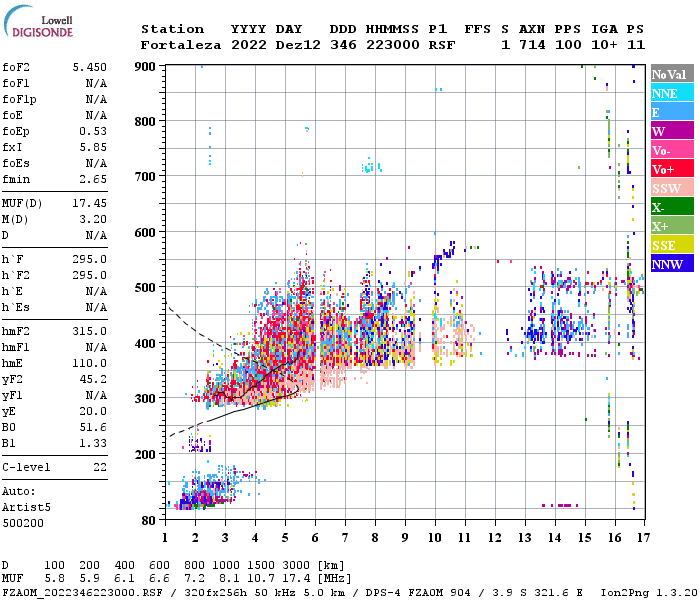Click the 10 MHz x-axis label
This screenshot has height=600, width=700.
(435, 538)
